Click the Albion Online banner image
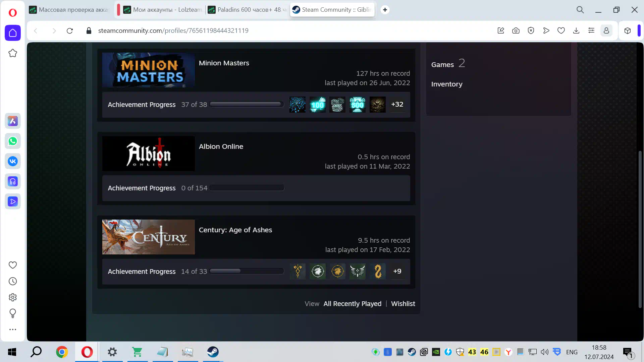The width and height of the screenshot is (644, 362). pyautogui.click(x=149, y=154)
